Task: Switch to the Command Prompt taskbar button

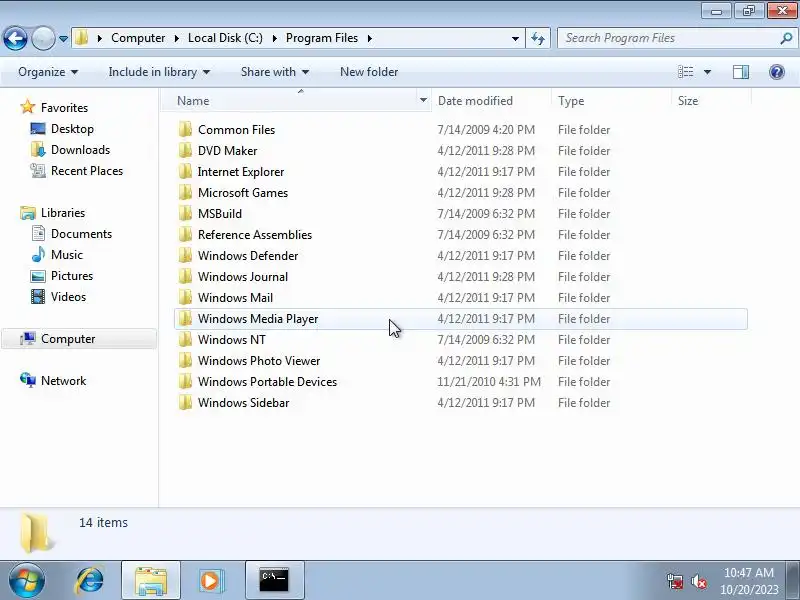Action: point(274,581)
